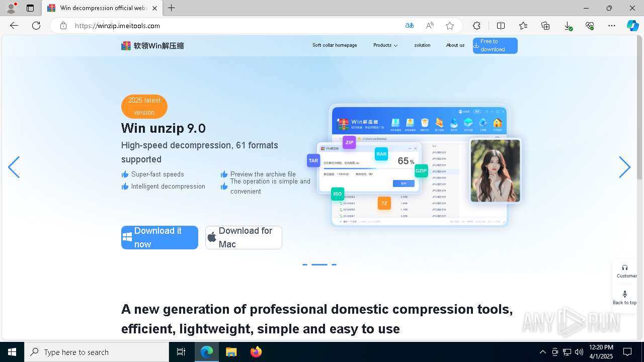Open the solution menu item
The width and height of the screenshot is (644, 362).
click(x=422, y=45)
